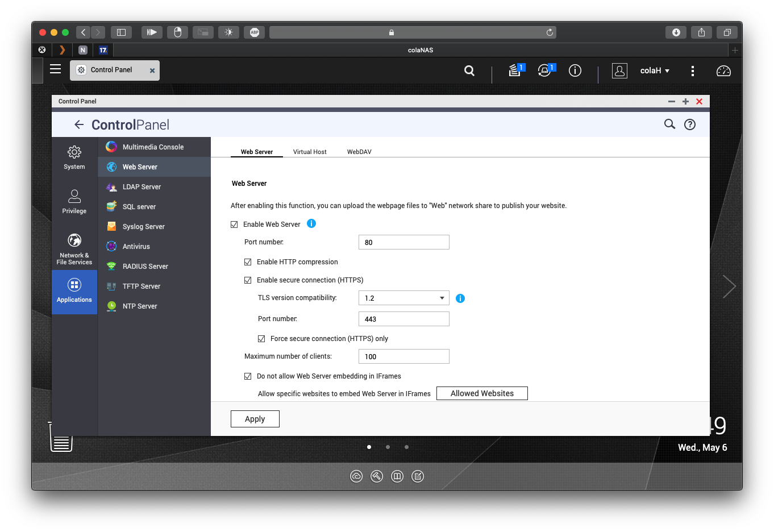Click the background tasks icon in top bar
This screenshot has width=774, height=532.
[x=515, y=70]
